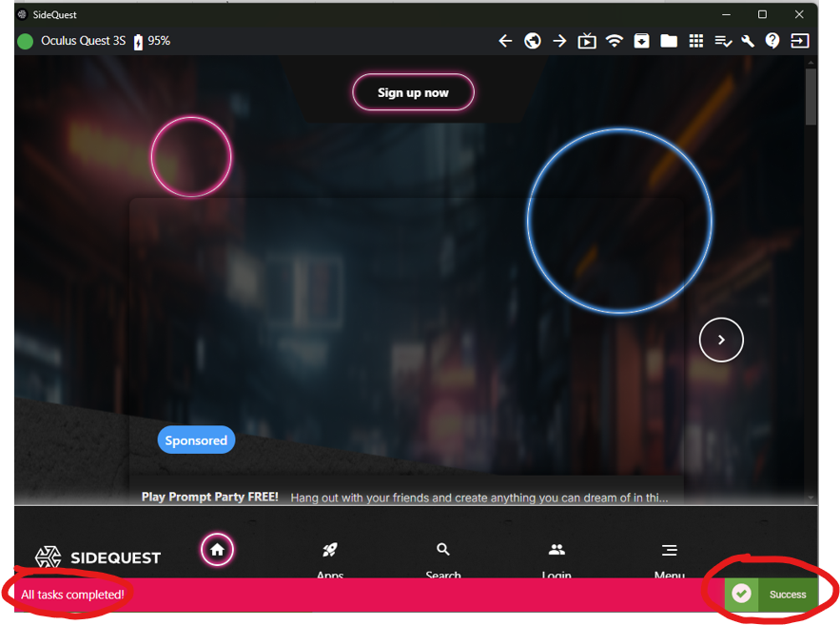Click the All tasks completed! message
This screenshot has width=840, height=625.
click(72, 595)
